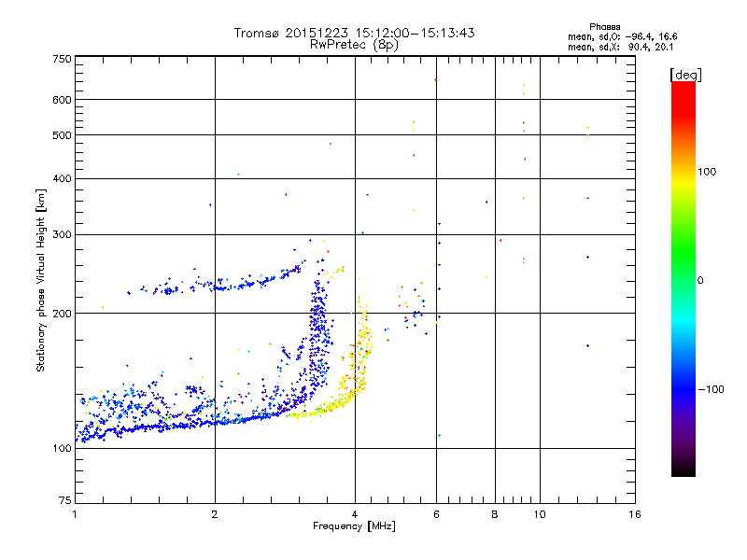Click the plot title 'Tromsø 20151223 15:12:00-15:13:43'

(354, 33)
